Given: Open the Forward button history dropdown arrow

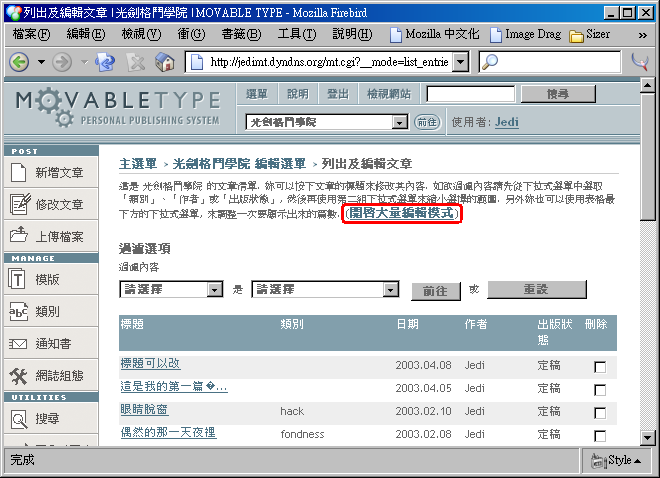Looking at the screenshot, I should tap(84, 62).
